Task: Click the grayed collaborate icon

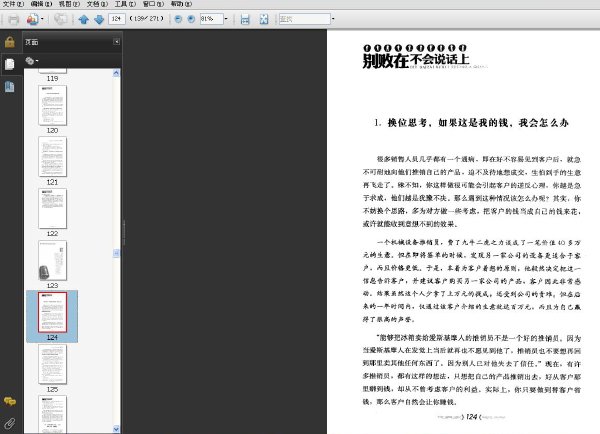Action: click(60, 19)
